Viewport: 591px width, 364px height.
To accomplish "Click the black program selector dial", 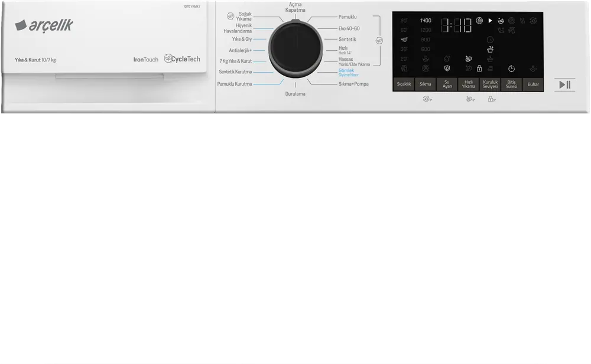I will (295, 48).
